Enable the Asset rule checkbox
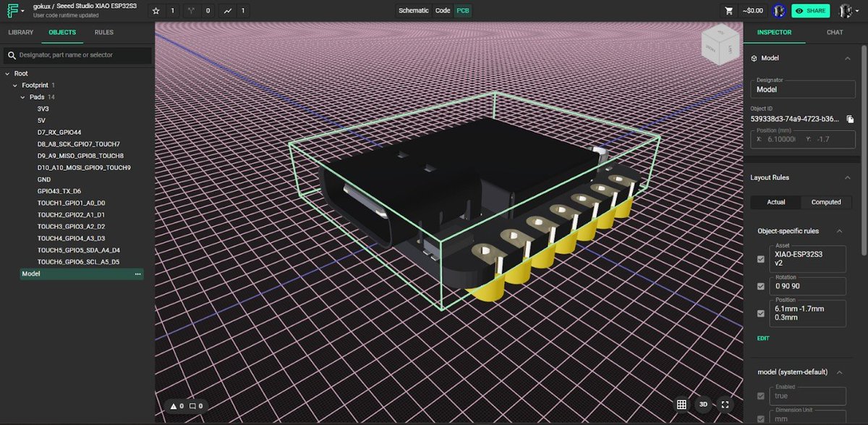The height and width of the screenshot is (425, 868). (761, 258)
